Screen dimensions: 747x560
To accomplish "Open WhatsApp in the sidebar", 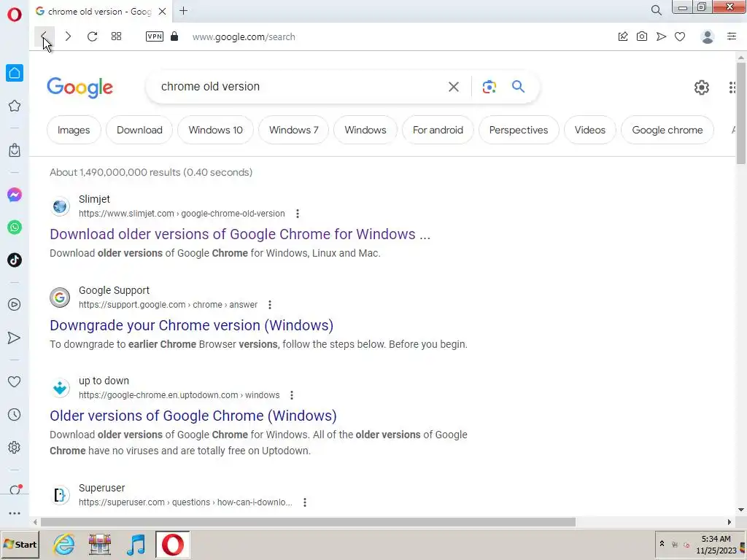I will pos(15,227).
